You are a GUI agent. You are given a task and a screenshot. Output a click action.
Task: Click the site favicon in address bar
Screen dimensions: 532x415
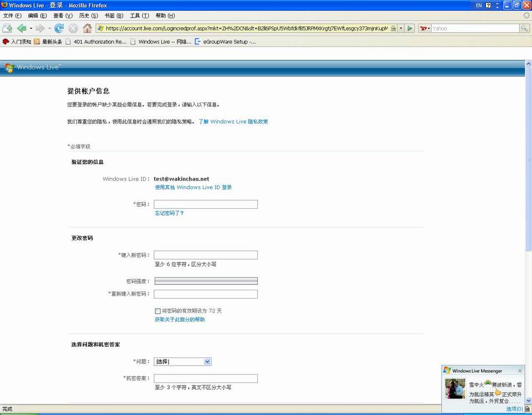100,28
